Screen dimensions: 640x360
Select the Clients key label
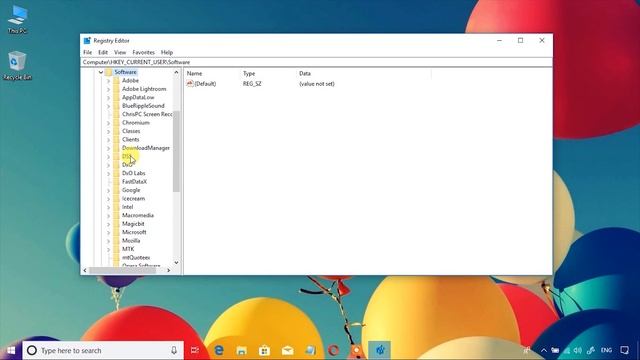click(131, 140)
